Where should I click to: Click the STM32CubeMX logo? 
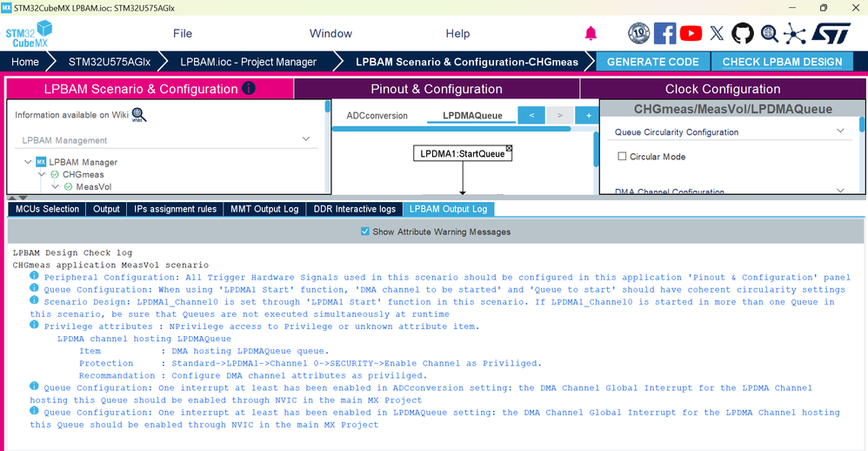click(29, 34)
